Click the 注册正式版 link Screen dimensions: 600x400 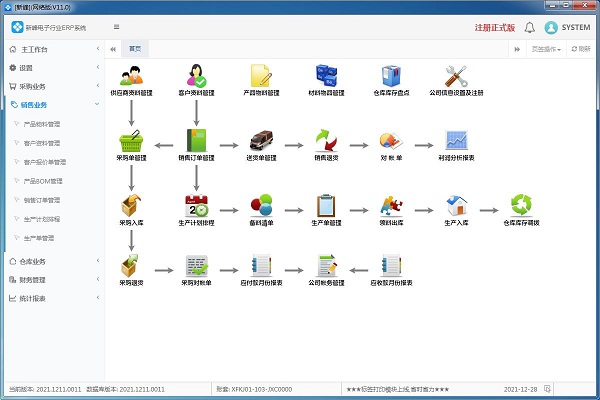click(494, 27)
